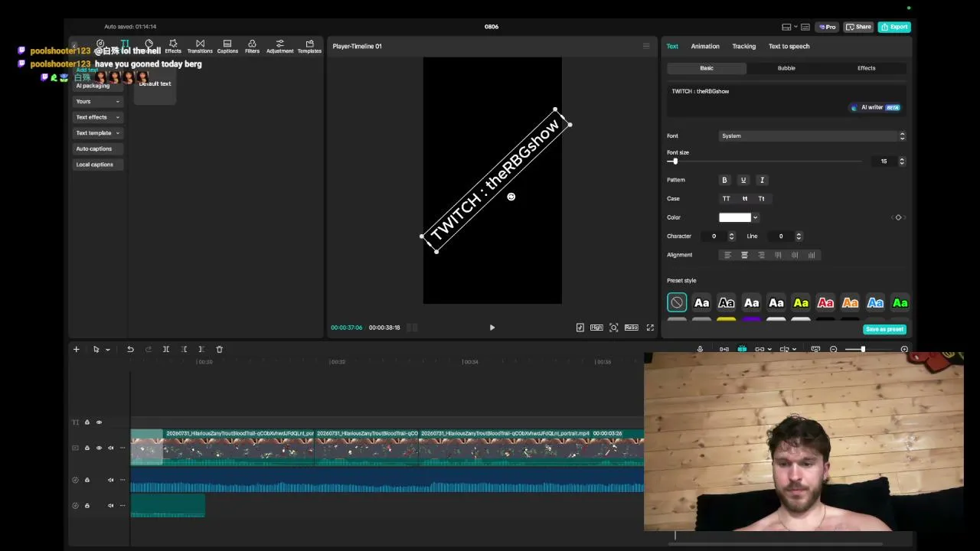
Task: Click the Share button
Action: click(858, 27)
